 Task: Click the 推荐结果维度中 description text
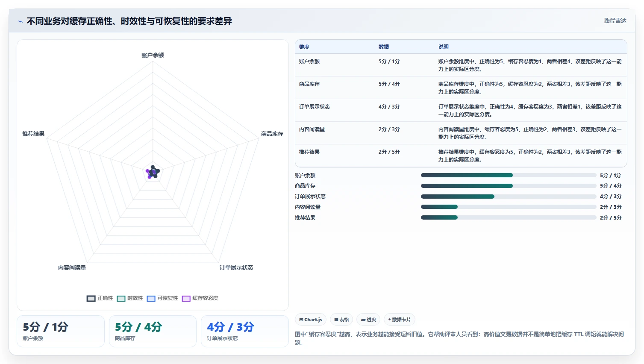click(x=530, y=156)
